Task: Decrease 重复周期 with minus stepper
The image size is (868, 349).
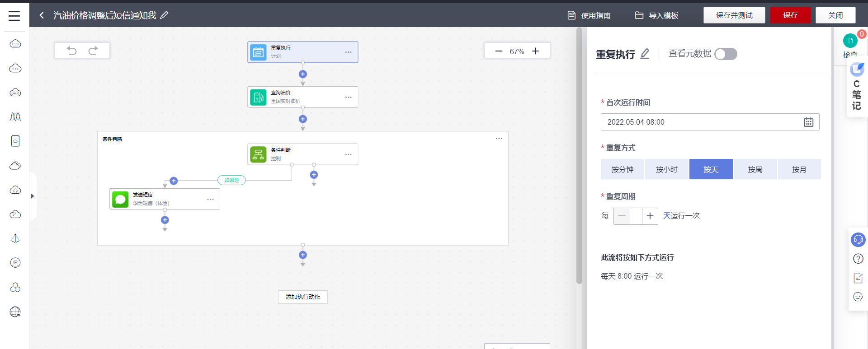Action: (x=622, y=216)
